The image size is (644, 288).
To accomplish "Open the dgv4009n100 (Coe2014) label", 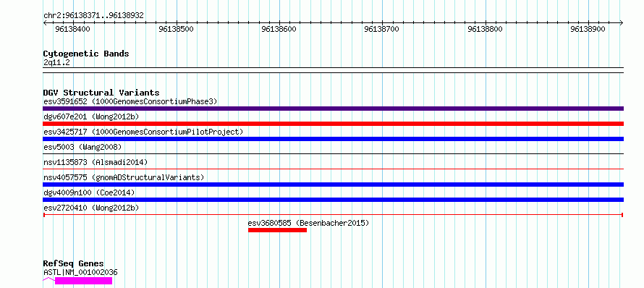I will (x=89, y=192).
